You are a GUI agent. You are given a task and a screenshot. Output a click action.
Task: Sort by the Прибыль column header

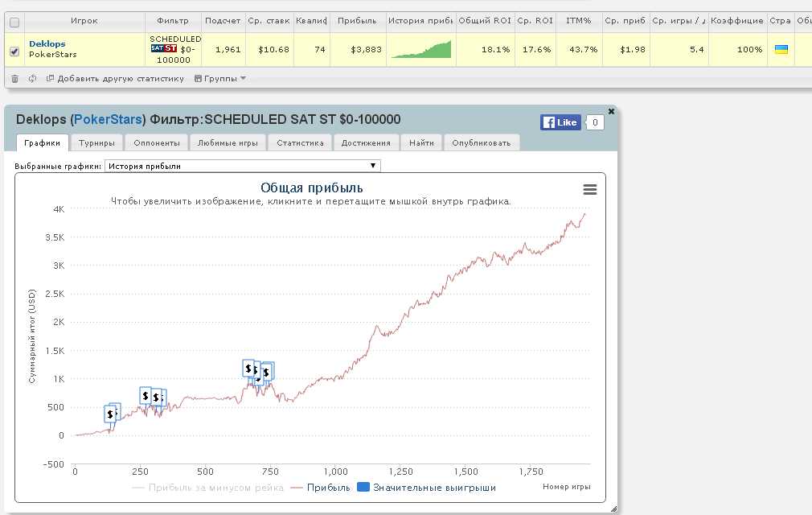357,21
